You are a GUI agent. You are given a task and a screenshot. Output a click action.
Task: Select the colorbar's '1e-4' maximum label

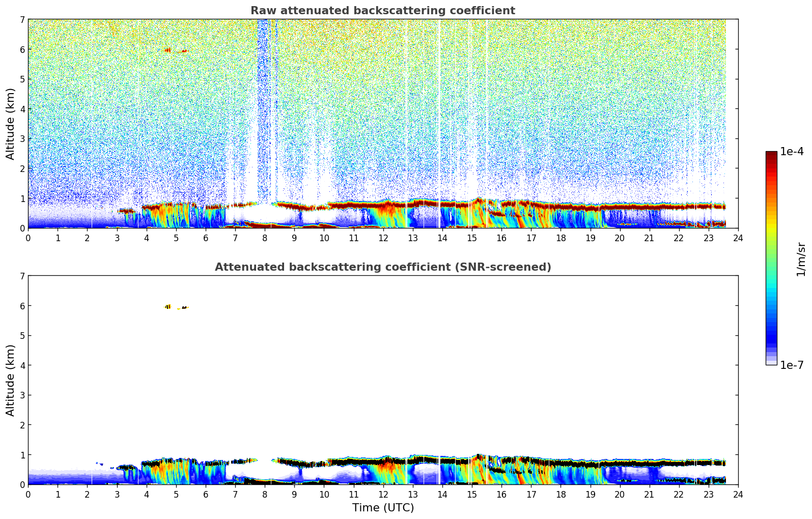coord(792,152)
